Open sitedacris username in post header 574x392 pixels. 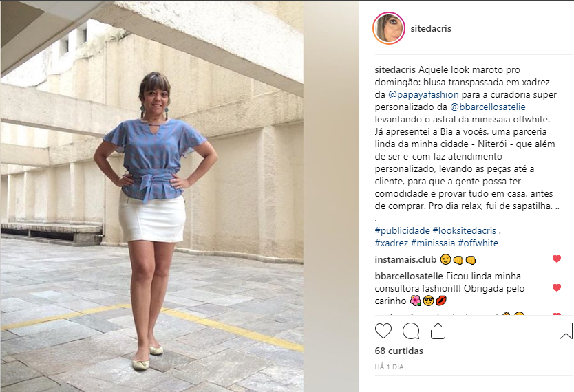431,28
